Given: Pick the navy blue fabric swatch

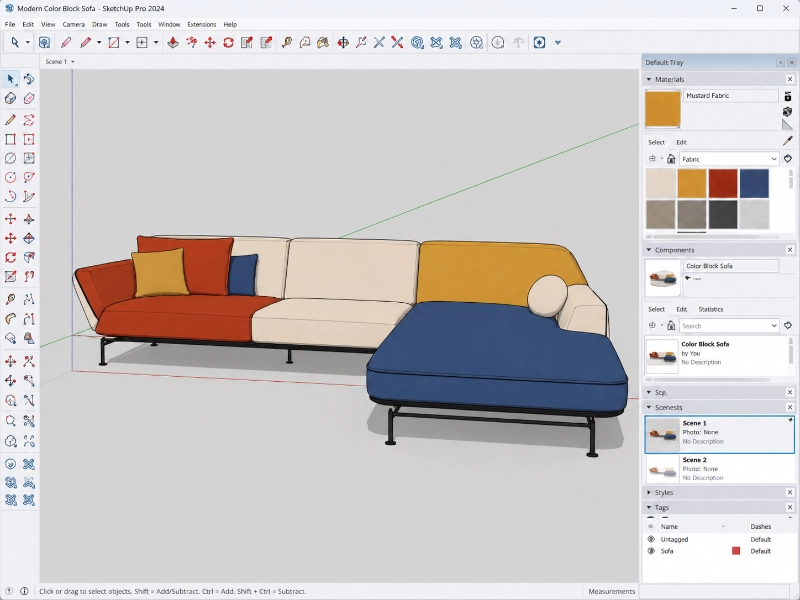Looking at the screenshot, I should tap(754, 183).
